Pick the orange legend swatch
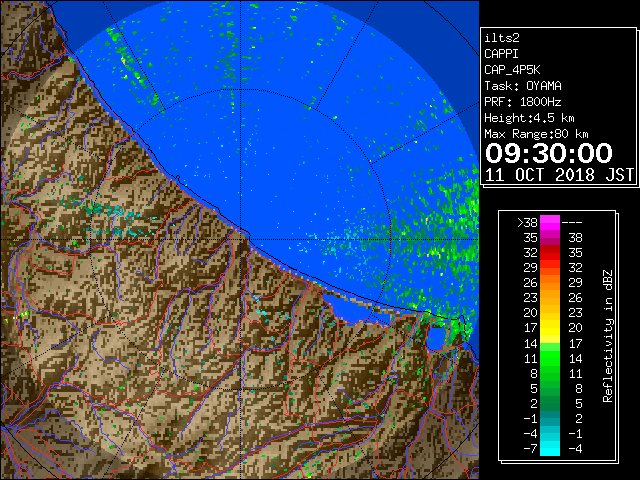Image resolution: width=640 pixels, height=480 pixels. click(550, 283)
